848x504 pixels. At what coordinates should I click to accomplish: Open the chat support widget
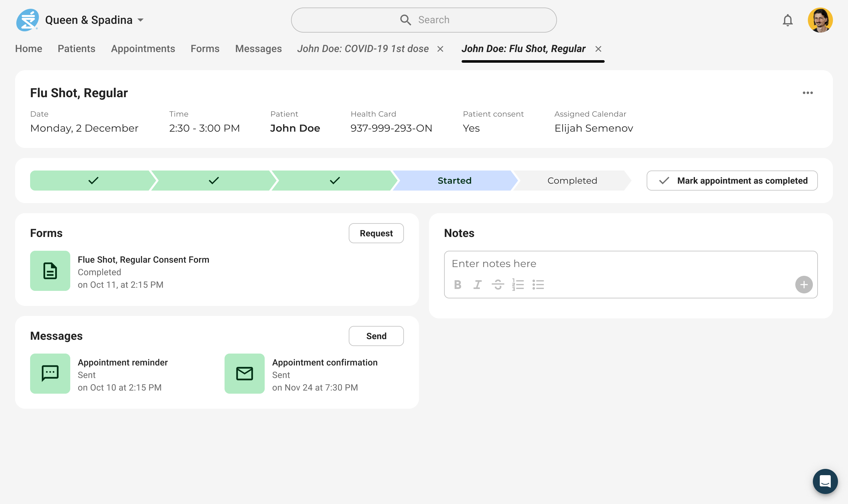825,481
